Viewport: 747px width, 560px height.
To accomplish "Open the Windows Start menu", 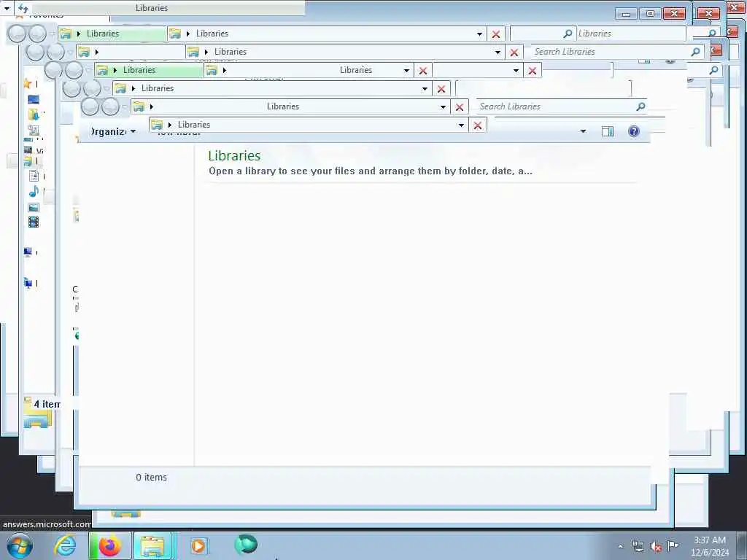I will [x=20, y=546].
